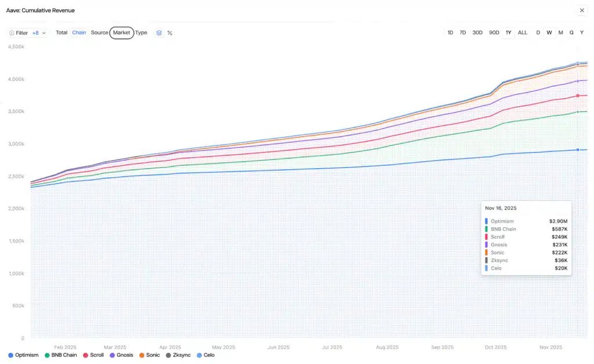The image size is (594, 364).
Task: Set time range to 1D
Action: [x=450, y=32]
